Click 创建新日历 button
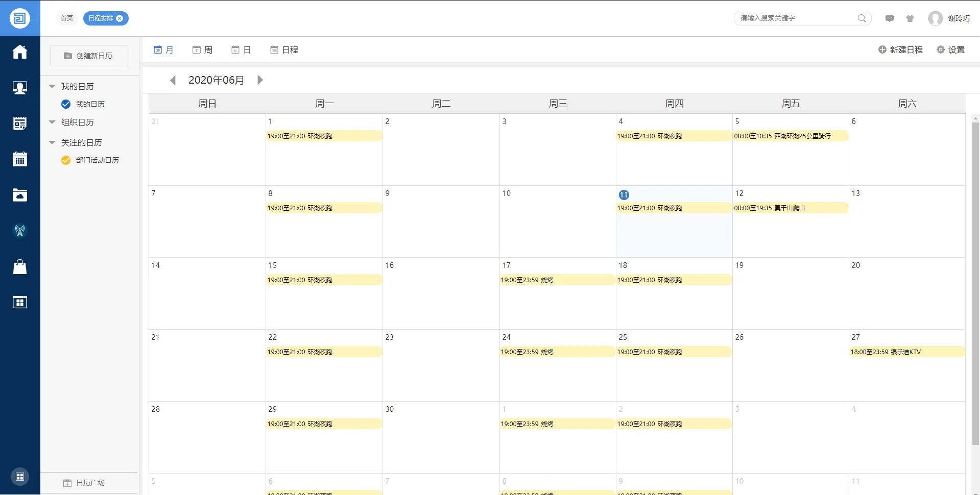Image resolution: width=980 pixels, height=495 pixels. coord(89,56)
